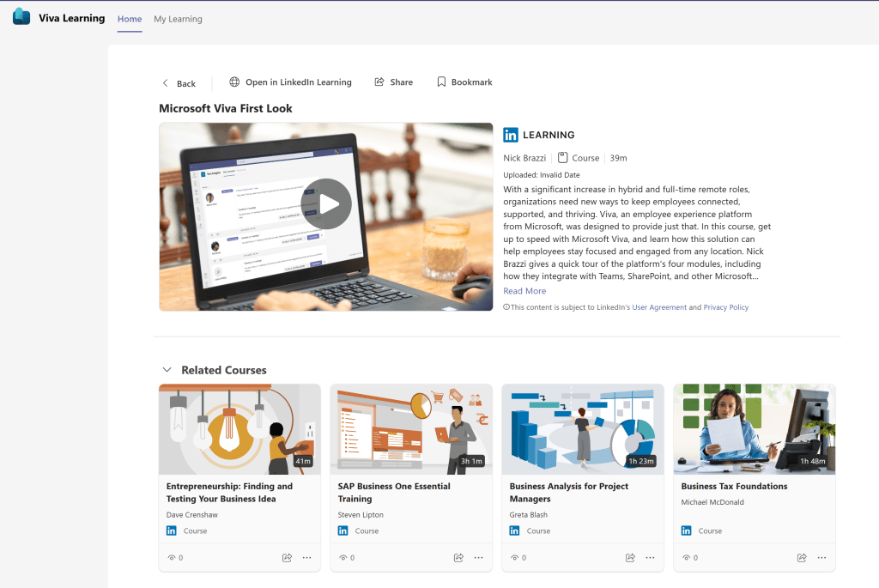
Task: Expand description with Read More
Action: click(524, 291)
